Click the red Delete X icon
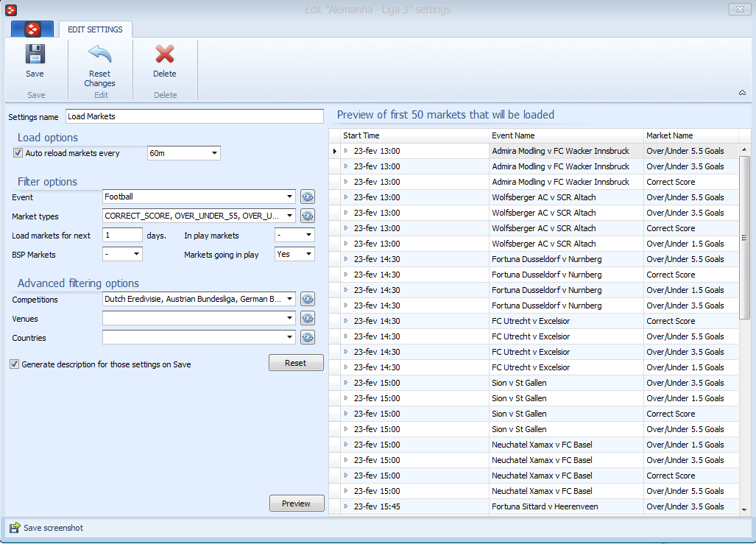The image size is (756, 544). (164, 54)
